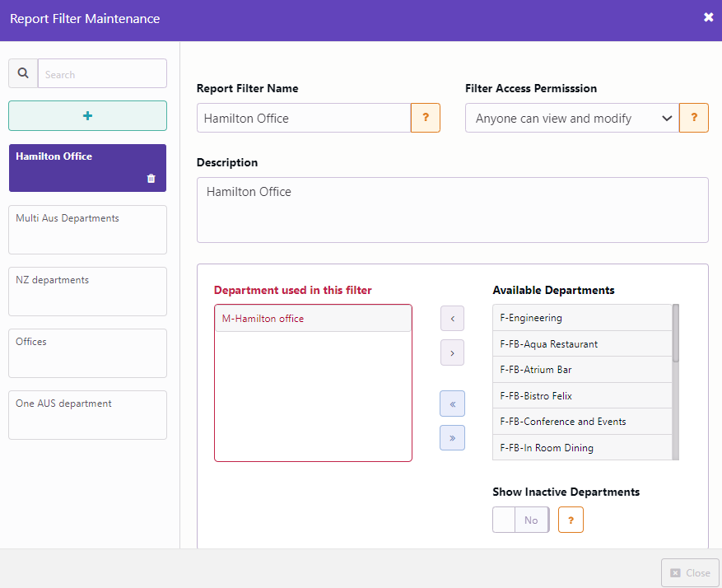The image size is (722, 588).
Task: Select the Offices filter
Action: [x=87, y=353]
